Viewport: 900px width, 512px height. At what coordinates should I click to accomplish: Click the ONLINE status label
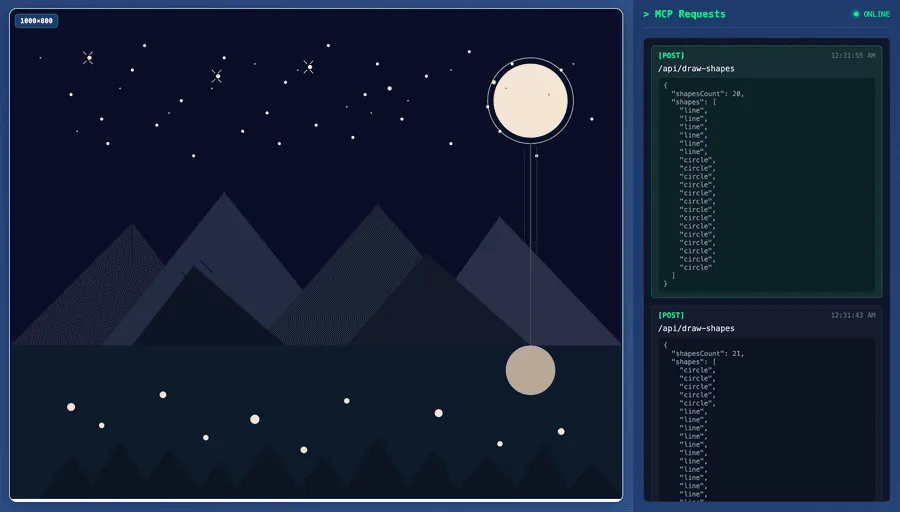[876, 14]
